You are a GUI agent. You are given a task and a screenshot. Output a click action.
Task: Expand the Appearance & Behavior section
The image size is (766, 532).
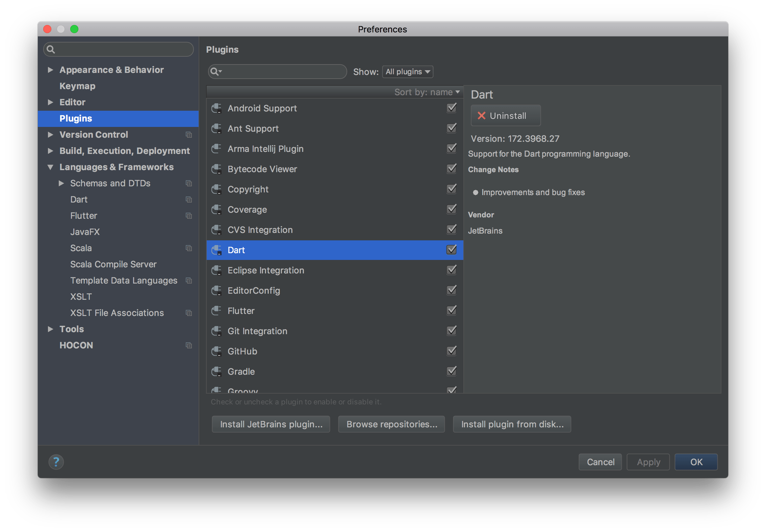tap(50, 70)
